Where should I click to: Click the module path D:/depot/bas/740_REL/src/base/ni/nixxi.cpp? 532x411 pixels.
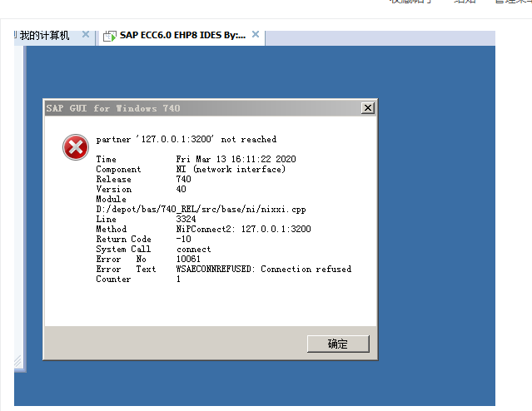(x=201, y=209)
